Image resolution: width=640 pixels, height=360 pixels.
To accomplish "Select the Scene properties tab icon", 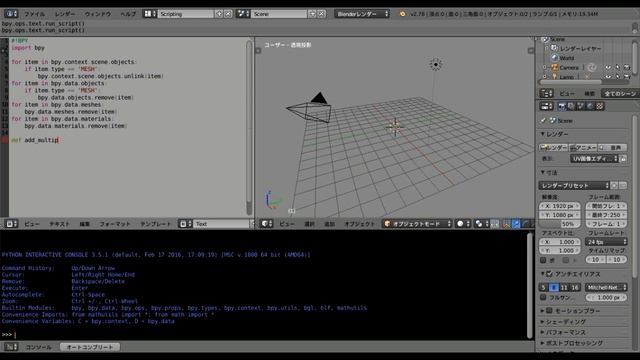I will tap(580, 106).
